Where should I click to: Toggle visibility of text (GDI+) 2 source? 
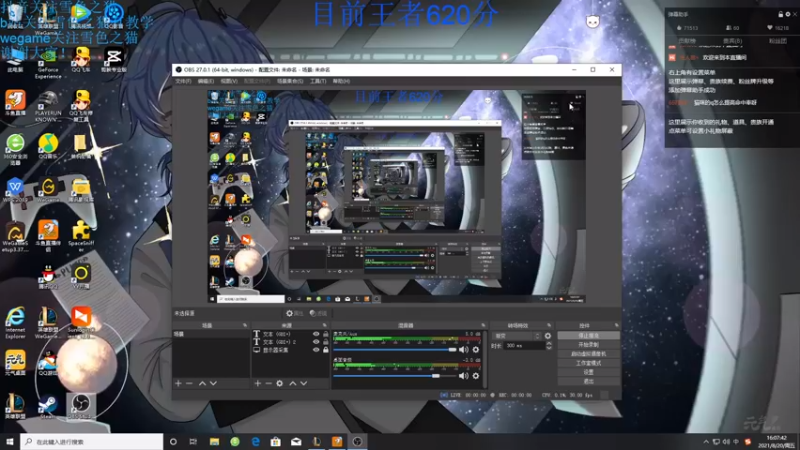tap(316, 342)
